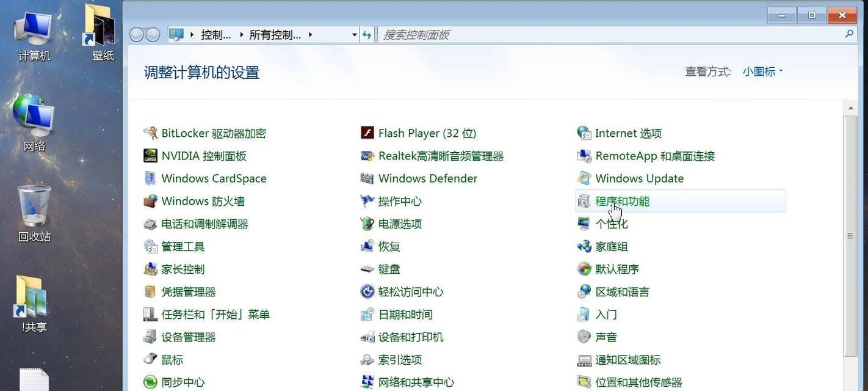Open the 程序和功能 item
Image resolution: width=868 pixels, height=391 pixels.
click(681, 201)
